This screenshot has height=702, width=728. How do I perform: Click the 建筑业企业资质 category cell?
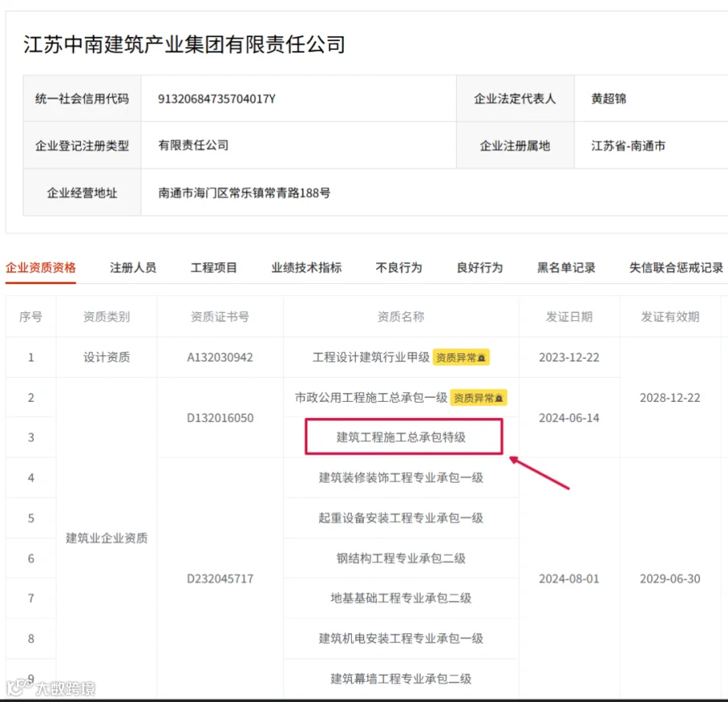pyautogui.click(x=106, y=538)
